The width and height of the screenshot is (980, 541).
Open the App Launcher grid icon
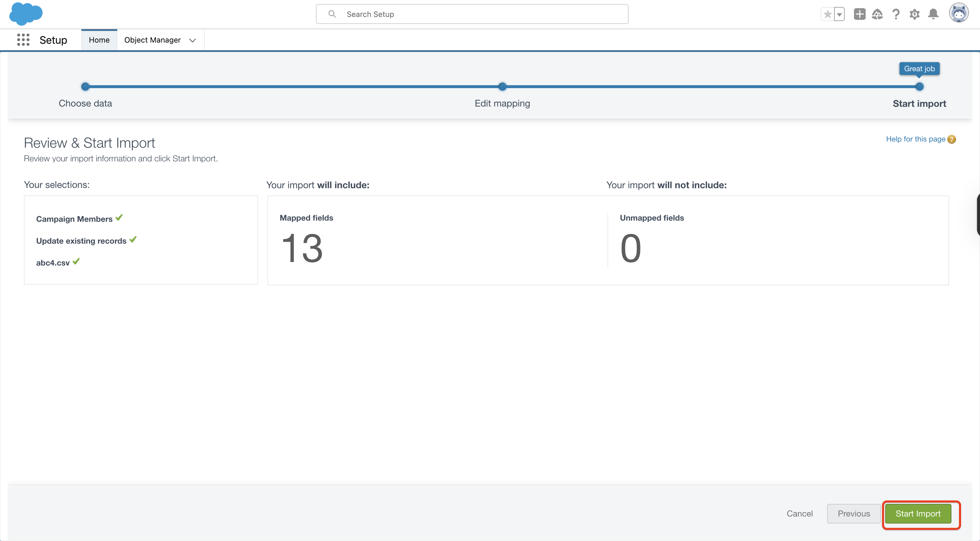click(23, 40)
